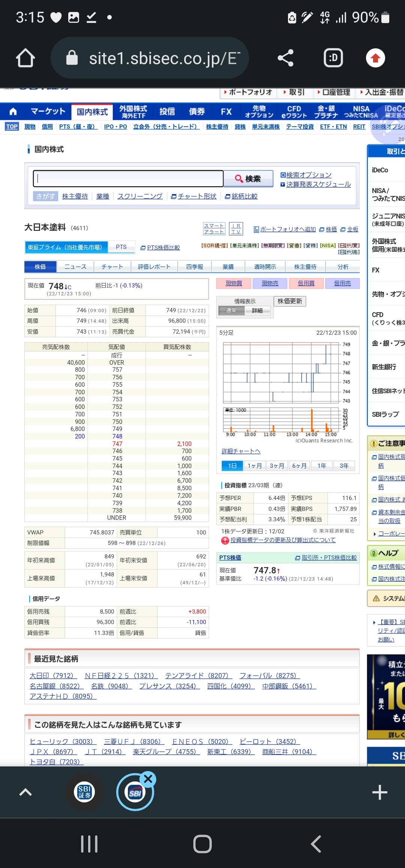
Task: Open ポートフォリオ top menu
Action: [x=248, y=92]
